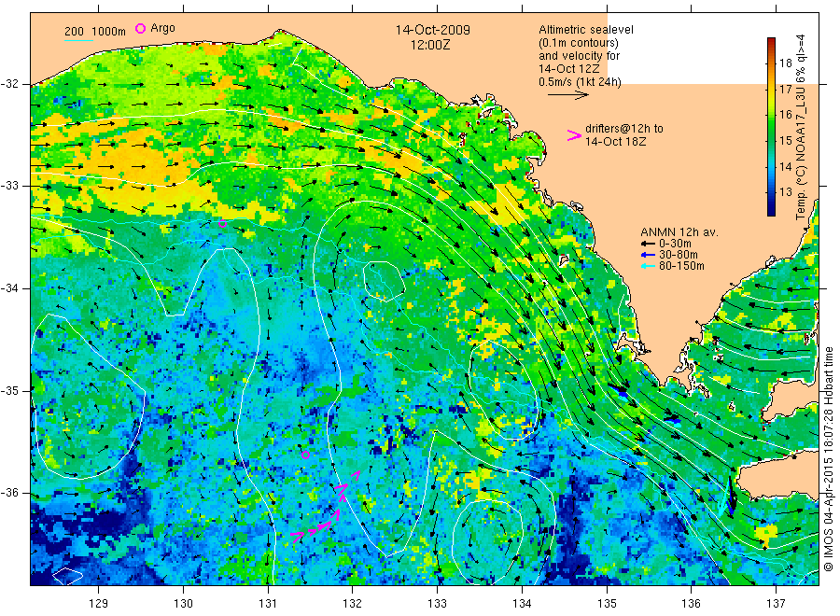Click the longitude label 135
Screen dimensions: 840x616
click(607, 604)
